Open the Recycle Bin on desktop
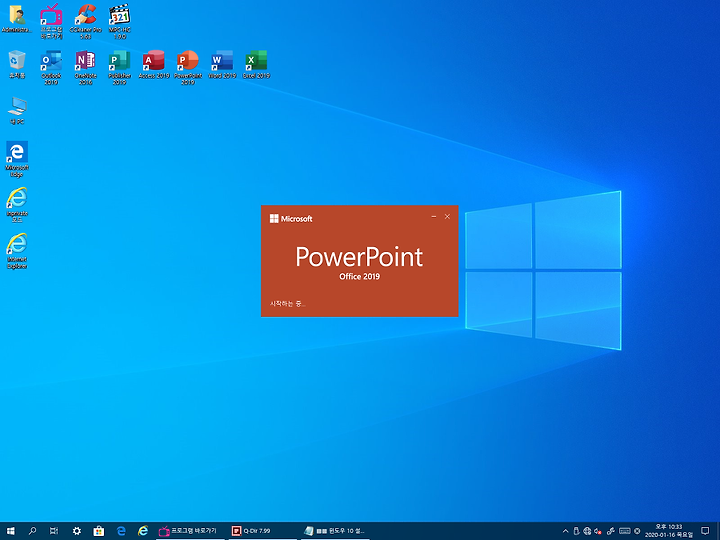Viewport: 720px width, 540px height. (x=17, y=64)
